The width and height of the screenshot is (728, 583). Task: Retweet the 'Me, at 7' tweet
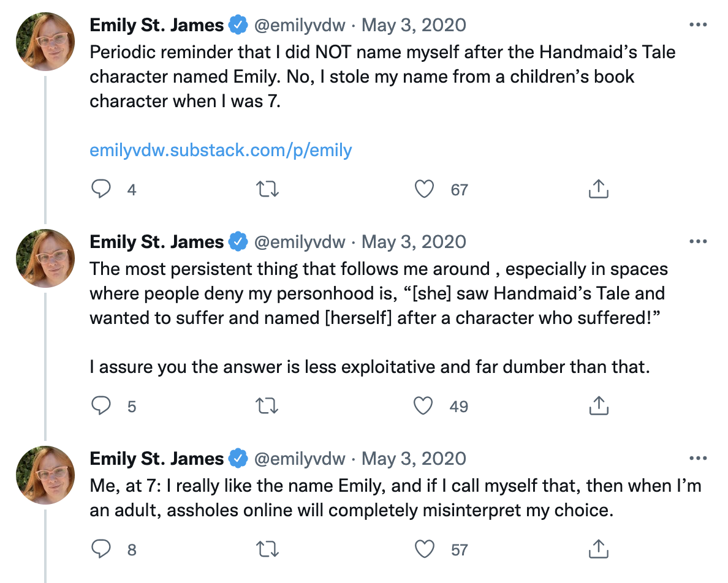(267, 549)
